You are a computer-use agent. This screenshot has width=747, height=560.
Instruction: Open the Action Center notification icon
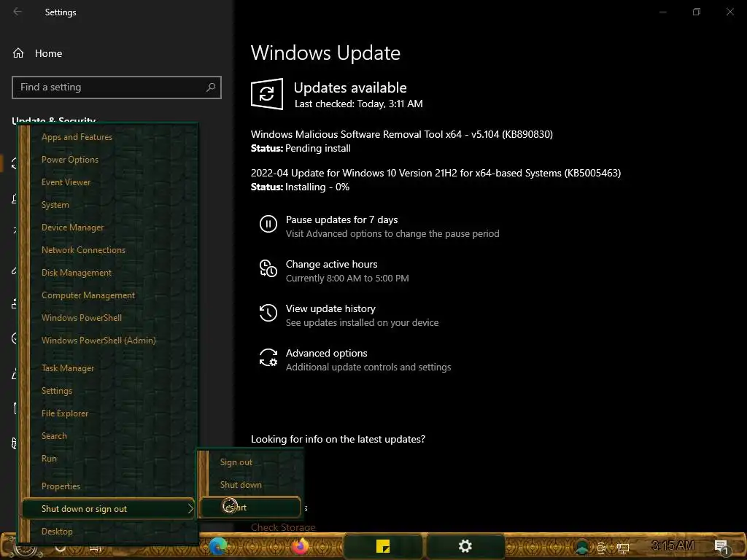click(x=721, y=547)
